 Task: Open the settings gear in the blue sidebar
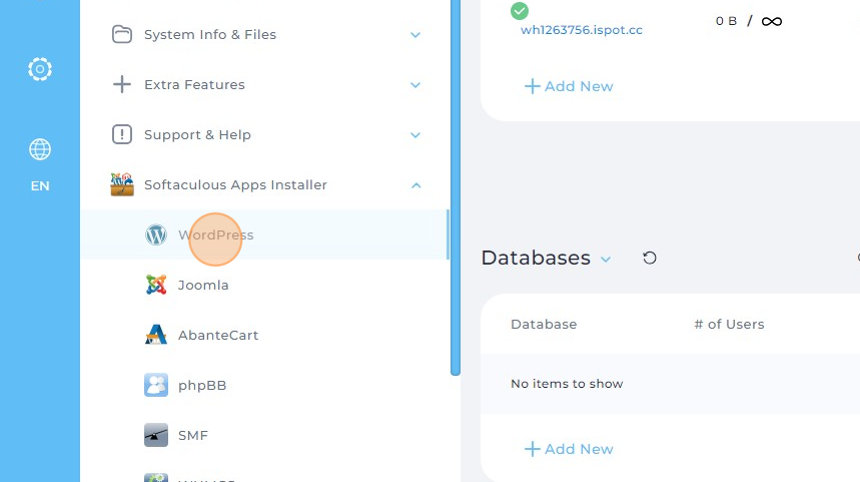click(39, 69)
